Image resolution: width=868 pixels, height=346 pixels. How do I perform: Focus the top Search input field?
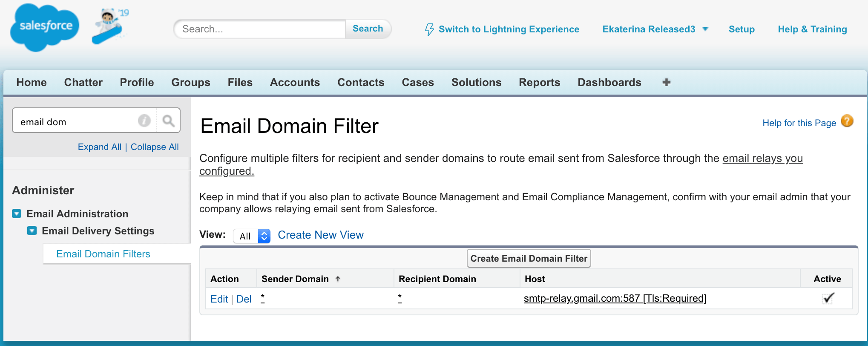pos(260,29)
